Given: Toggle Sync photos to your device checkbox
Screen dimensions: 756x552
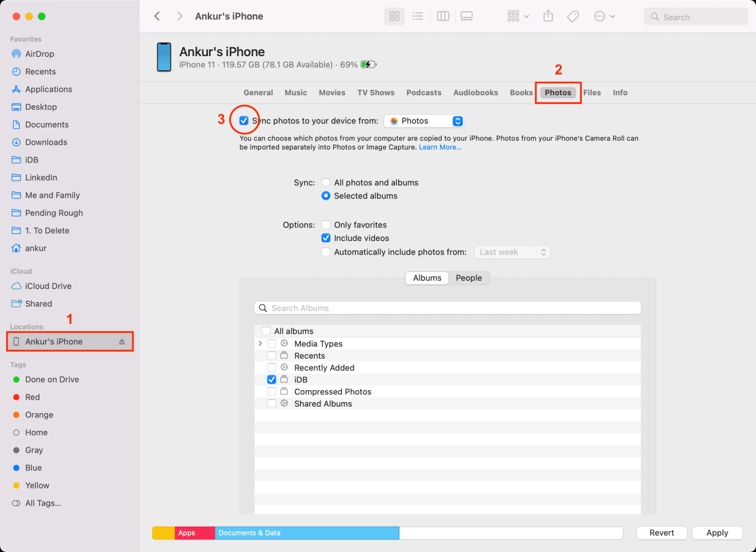Looking at the screenshot, I should pyautogui.click(x=244, y=121).
